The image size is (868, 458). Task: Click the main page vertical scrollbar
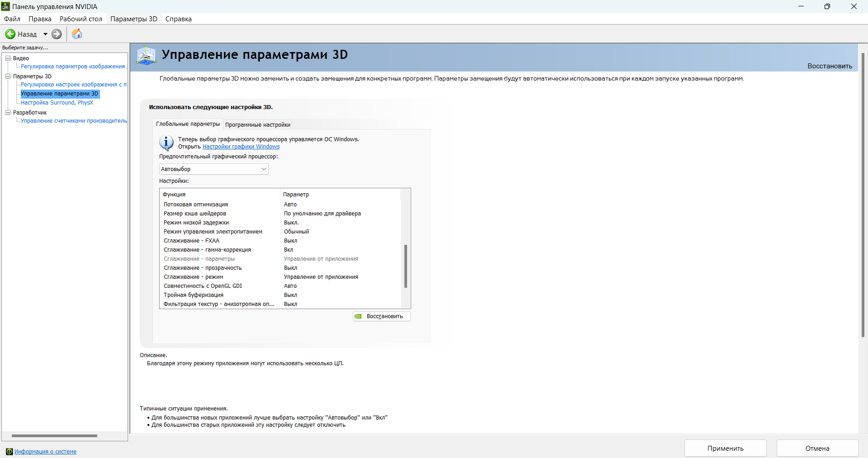[x=863, y=195]
